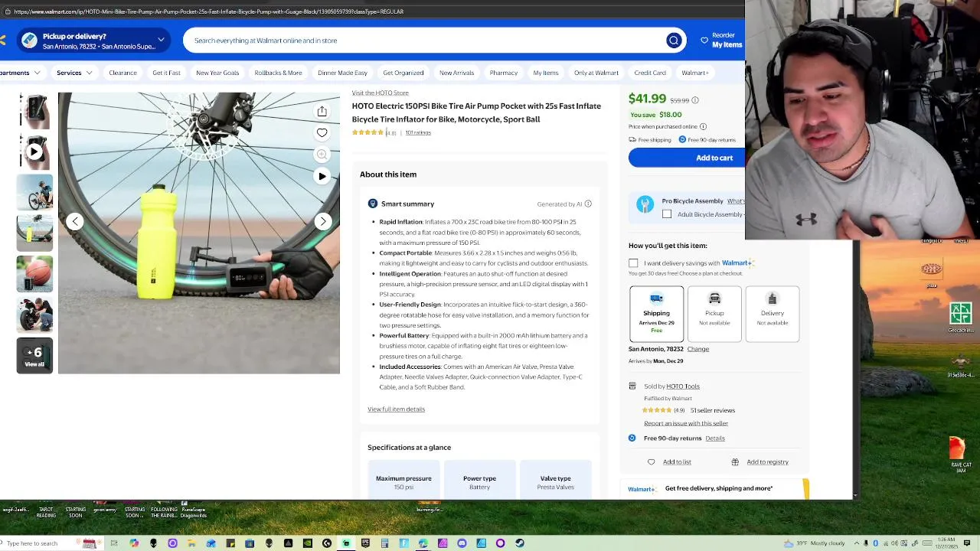Open Microsoft Store from the taskbar
The height and width of the screenshot is (551, 980).
250,543
